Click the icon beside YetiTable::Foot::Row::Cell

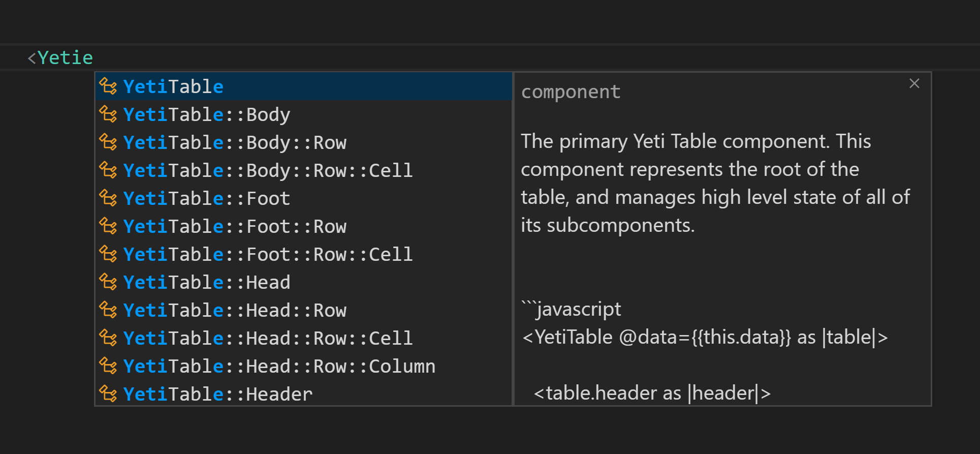(x=108, y=254)
